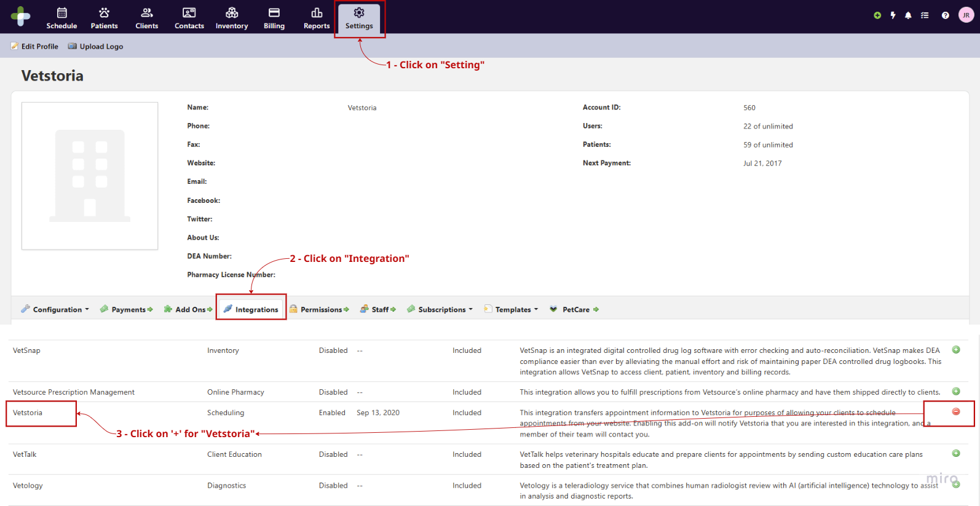
Task: Open Contacts from the top navigation bar
Action: [x=189, y=18]
